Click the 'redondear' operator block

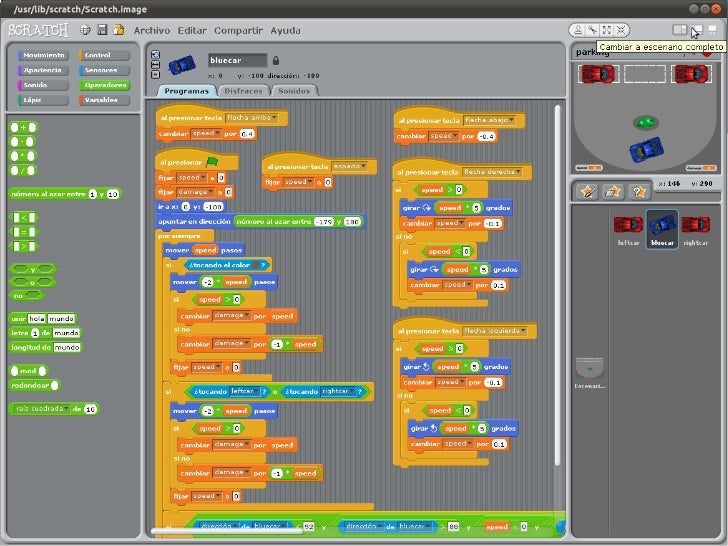[35, 385]
